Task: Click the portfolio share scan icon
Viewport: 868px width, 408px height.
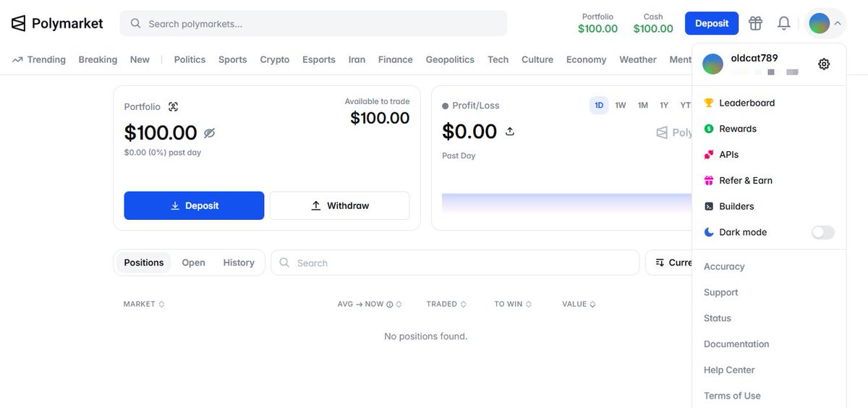Action: [173, 106]
